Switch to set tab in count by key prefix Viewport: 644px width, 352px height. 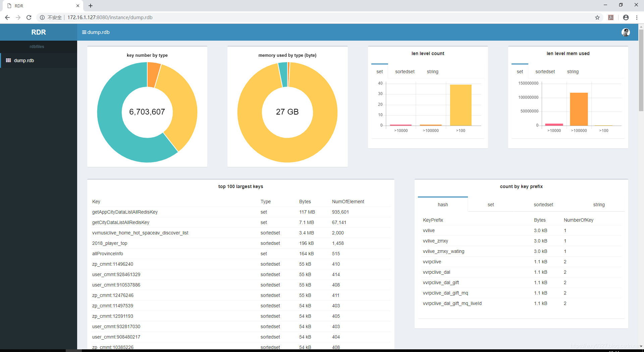pos(491,205)
